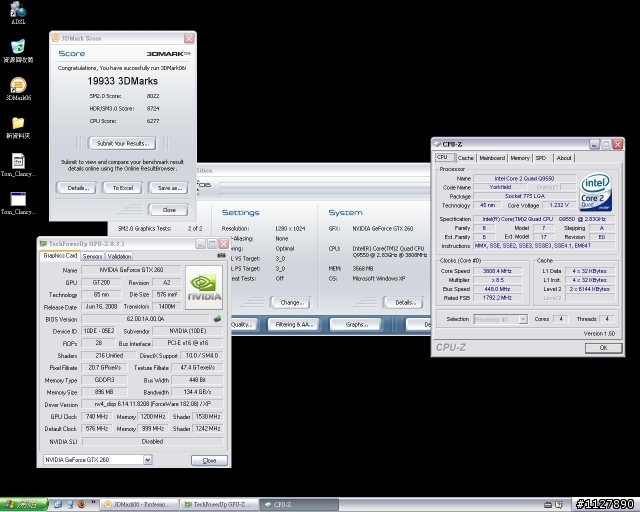Click the Core Voltage value in CPU-Z
Image resolution: width=640 pixels, height=512 pixels.
pos(559,205)
